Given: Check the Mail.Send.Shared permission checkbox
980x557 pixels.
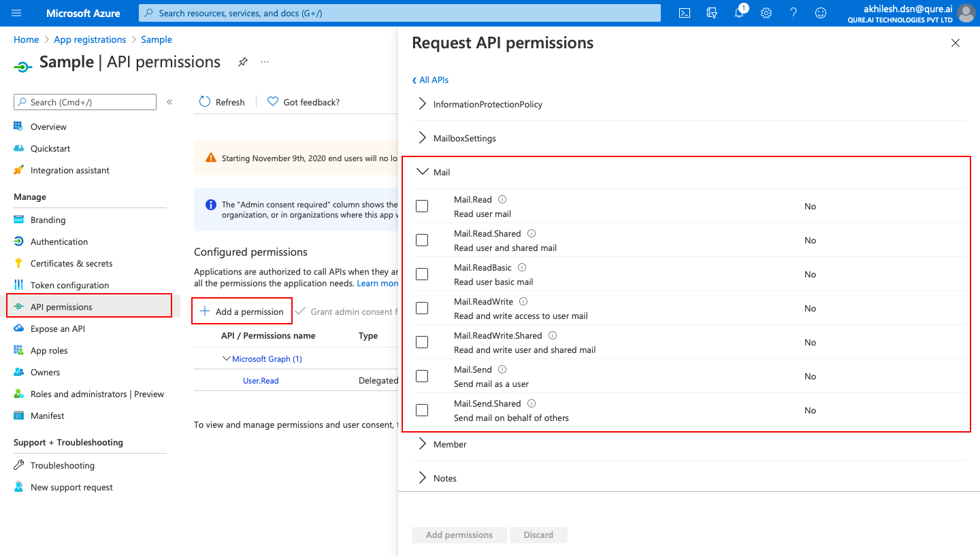Looking at the screenshot, I should tap(422, 410).
